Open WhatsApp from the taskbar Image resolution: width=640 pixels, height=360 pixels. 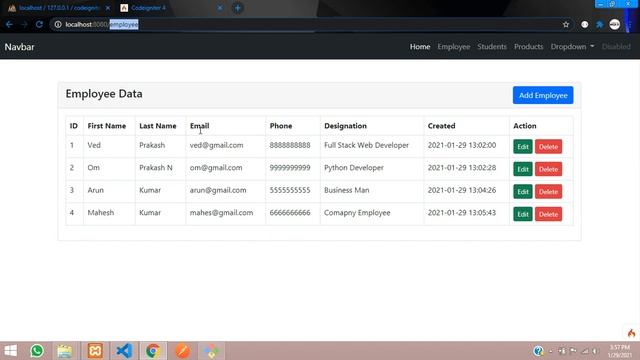[x=37, y=351]
